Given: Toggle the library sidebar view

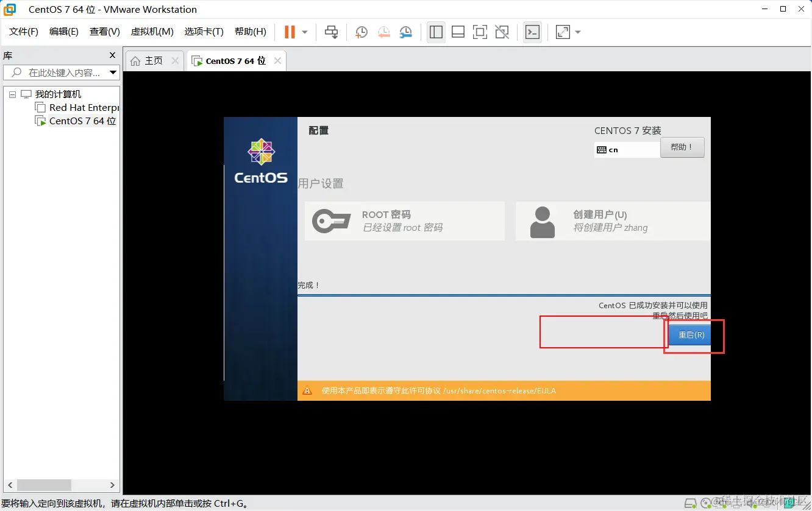Looking at the screenshot, I should click(x=436, y=32).
